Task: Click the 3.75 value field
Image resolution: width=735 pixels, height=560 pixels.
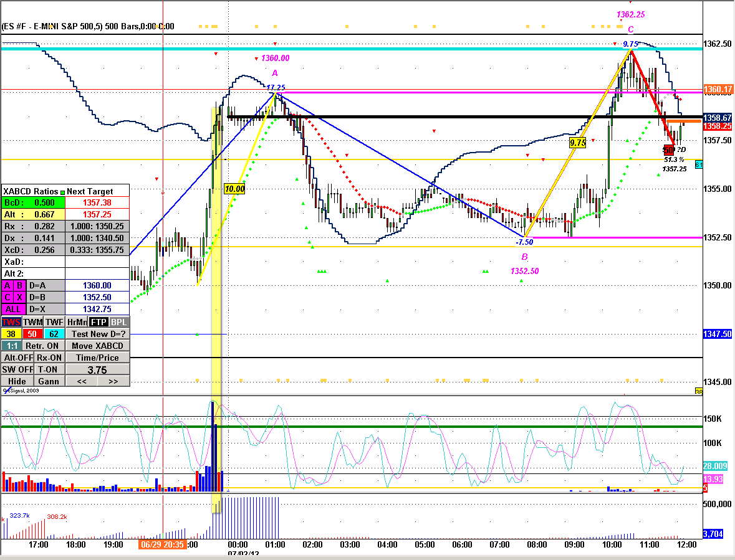Action: [x=97, y=369]
